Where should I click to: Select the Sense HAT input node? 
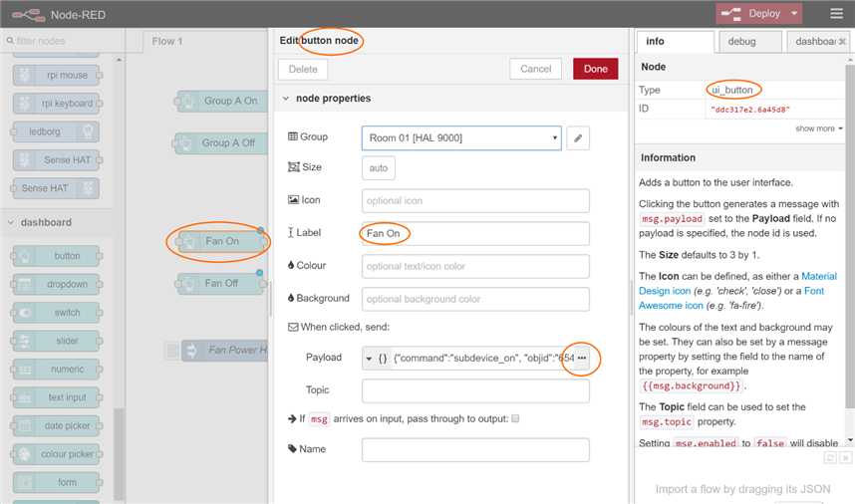click(56, 160)
